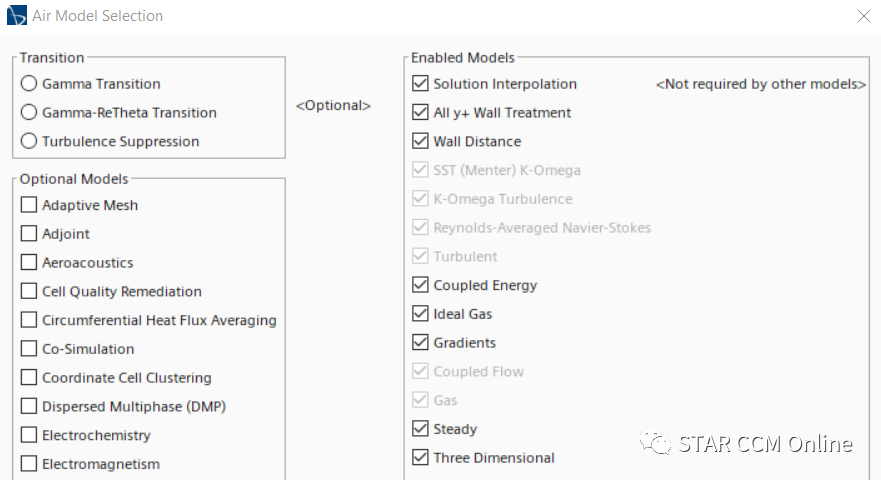This screenshot has height=480, width=881.
Task: Uncheck the Ideal Gas model
Action: 420,314
